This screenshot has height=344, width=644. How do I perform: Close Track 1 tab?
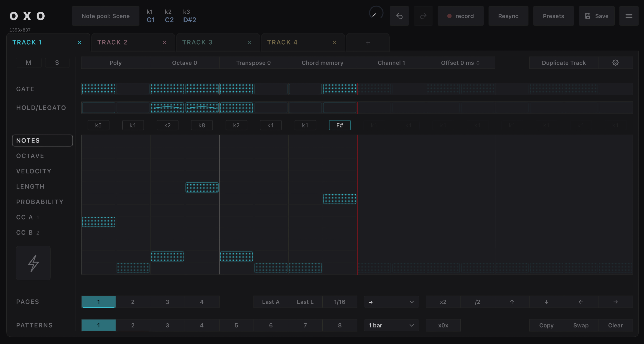pyautogui.click(x=80, y=42)
